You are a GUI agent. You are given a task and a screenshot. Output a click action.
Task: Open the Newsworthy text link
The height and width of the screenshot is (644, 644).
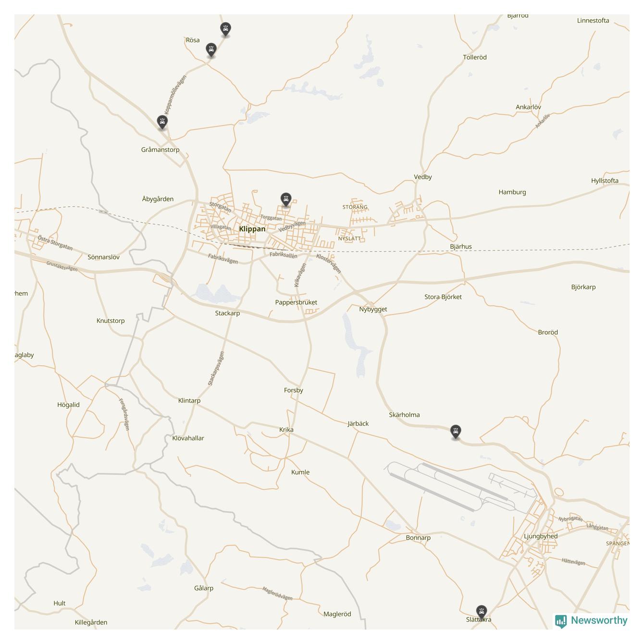coord(599,620)
